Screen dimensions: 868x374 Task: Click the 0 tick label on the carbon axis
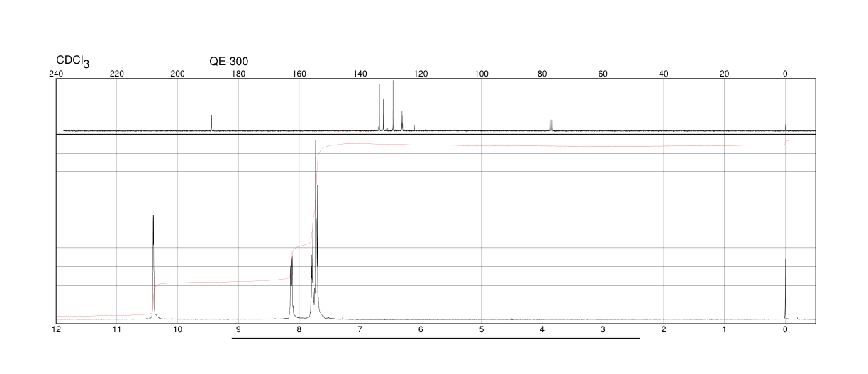coord(785,74)
